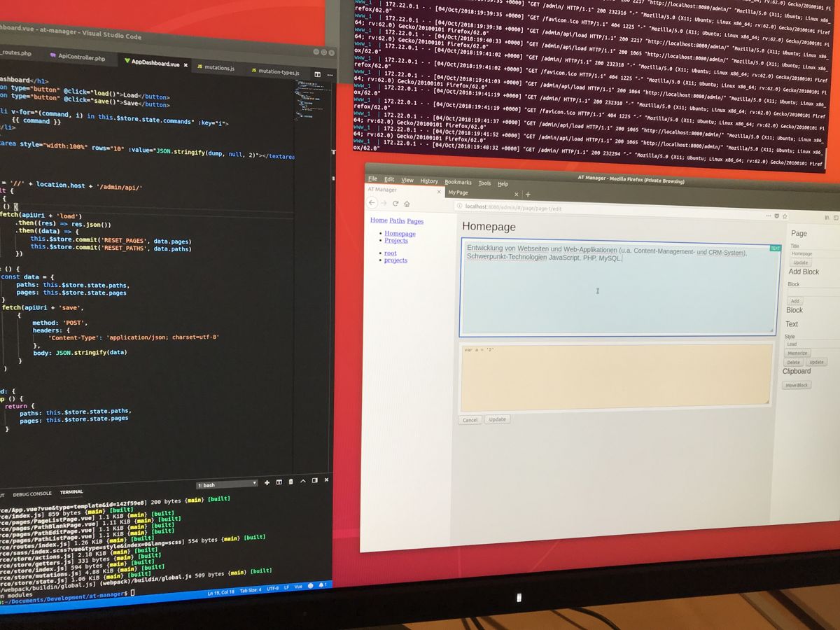The image size is (840, 630).
Task: Open Firefox History menu
Action: point(429,181)
